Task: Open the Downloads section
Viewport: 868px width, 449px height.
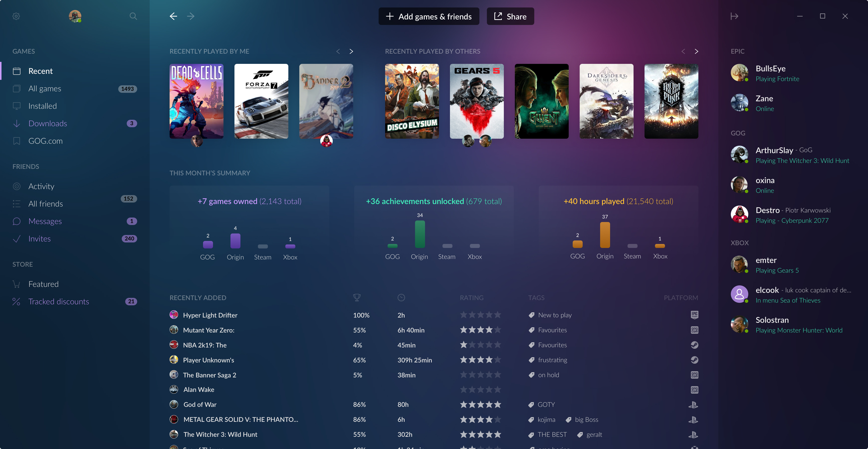Action: (48, 122)
